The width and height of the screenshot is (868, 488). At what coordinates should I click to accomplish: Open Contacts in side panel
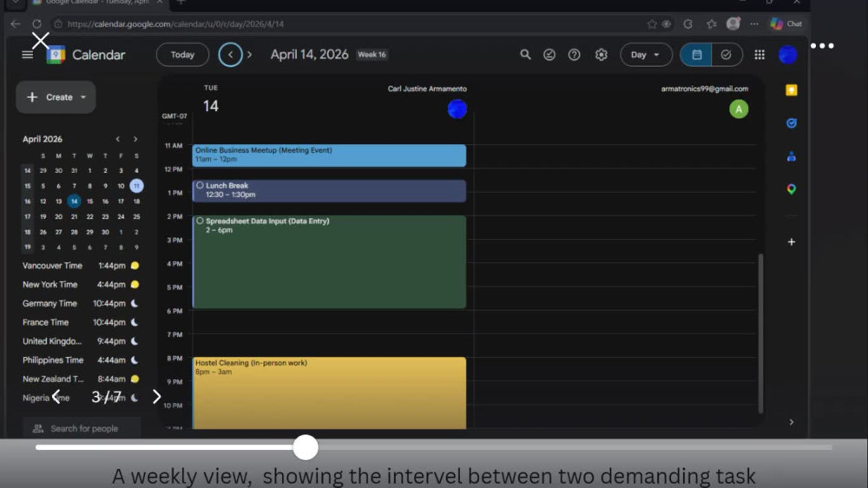792,157
